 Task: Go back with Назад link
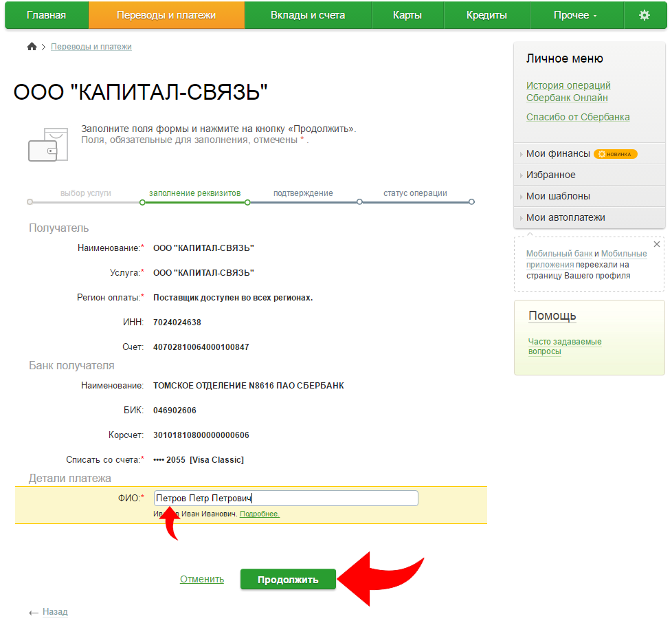[55, 612]
